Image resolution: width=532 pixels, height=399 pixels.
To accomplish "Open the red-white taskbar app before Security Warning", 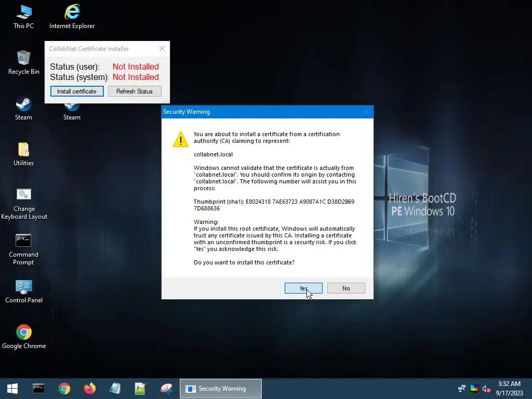I will pos(166,389).
